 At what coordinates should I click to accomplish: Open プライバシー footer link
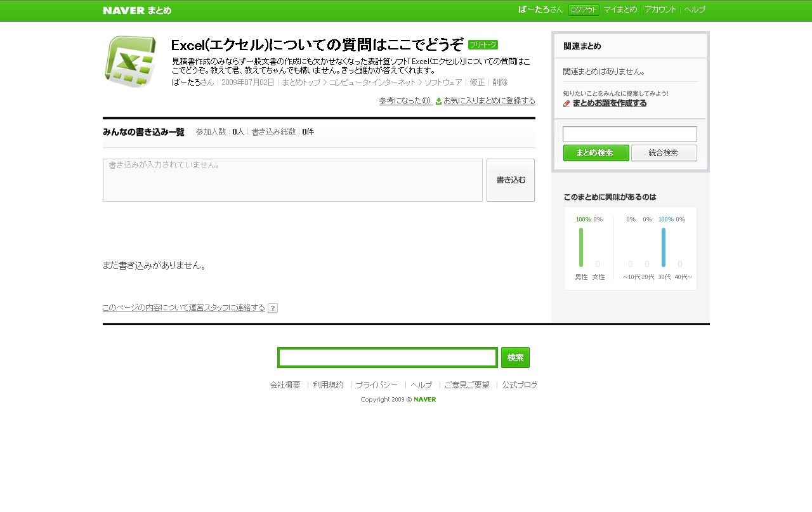coord(376,385)
